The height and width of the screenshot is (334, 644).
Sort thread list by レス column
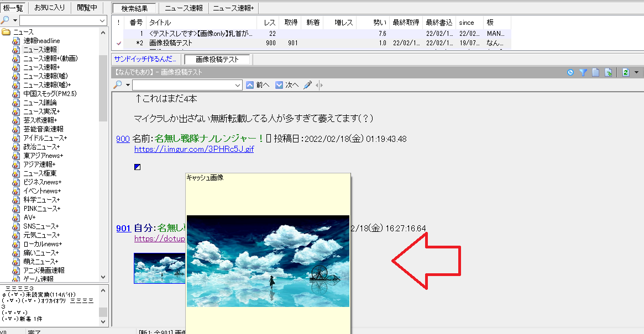(268, 23)
